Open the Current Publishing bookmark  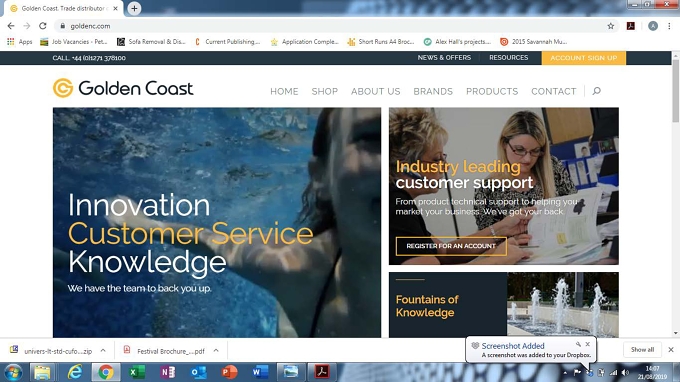[x=227, y=42]
